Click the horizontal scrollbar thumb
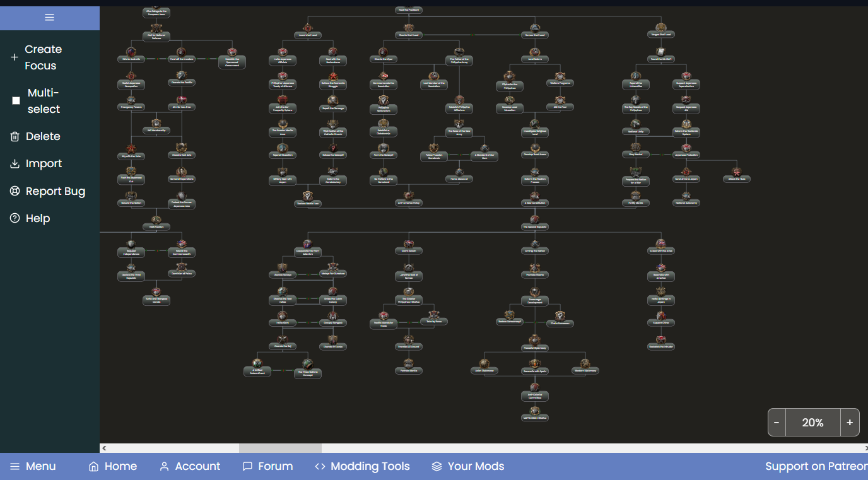Image resolution: width=868 pixels, height=480 pixels. click(279, 448)
